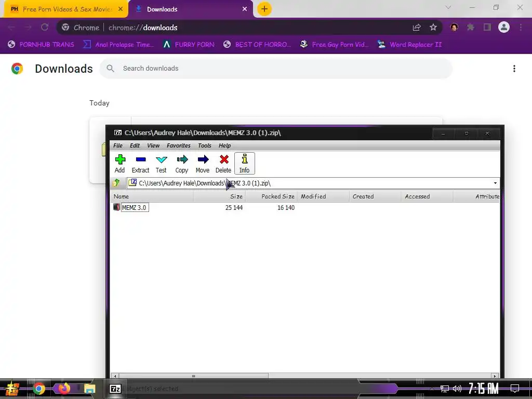Open the Edit menu in 7-Zip
The width and height of the screenshot is (532, 399).
point(135,145)
